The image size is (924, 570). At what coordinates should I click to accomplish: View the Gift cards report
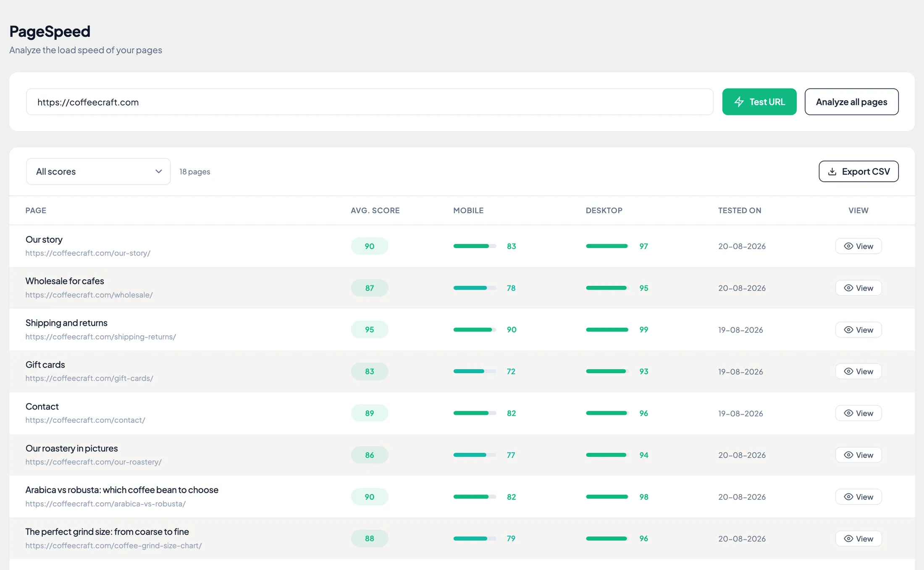pyautogui.click(x=858, y=371)
